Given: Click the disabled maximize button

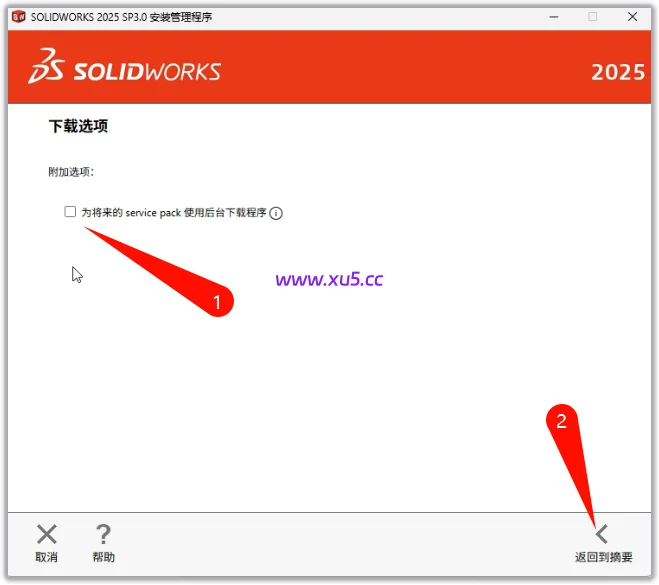Looking at the screenshot, I should [593, 17].
